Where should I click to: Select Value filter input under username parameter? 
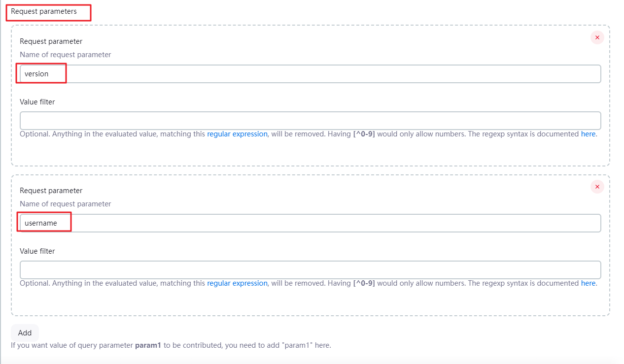(310, 270)
